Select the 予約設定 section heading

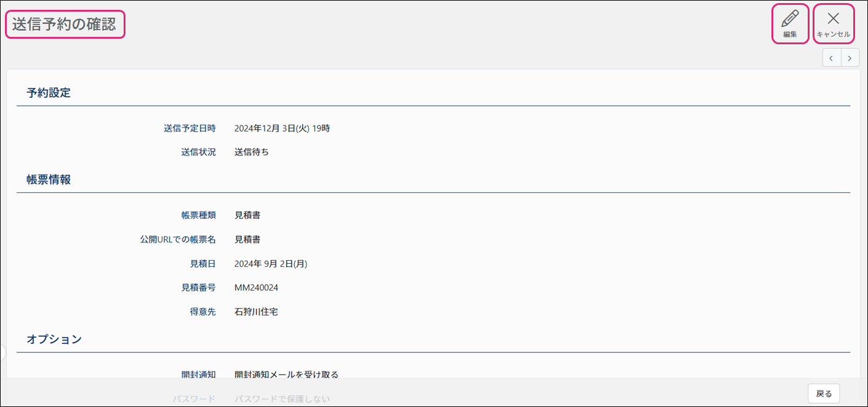point(49,93)
